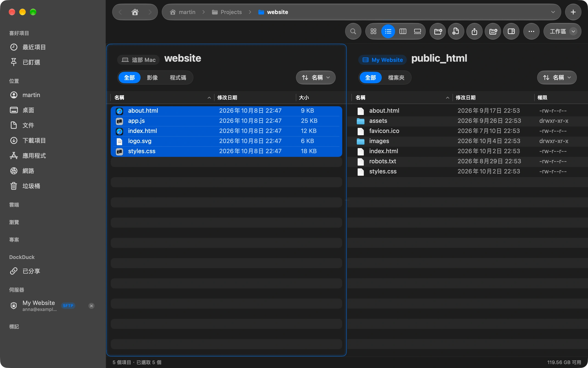Sort website pane by 名稱 column header
The height and width of the screenshot is (368, 588).
pyautogui.click(x=162, y=98)
